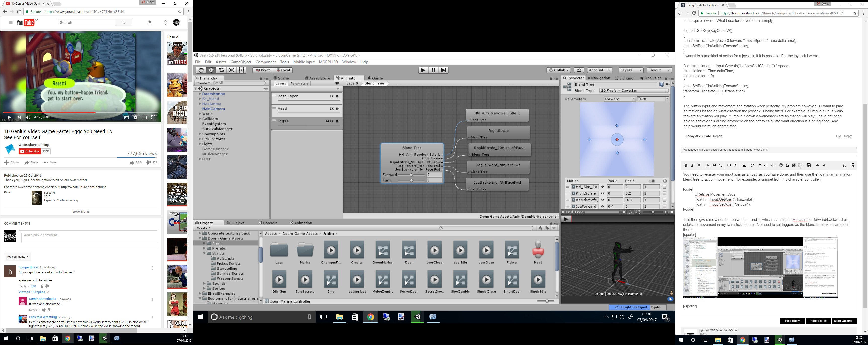This screenshot has width=868, height=345.
Task: Open the Blend Type dropdown
Action: pyautogui.click(x=633, y=90)
